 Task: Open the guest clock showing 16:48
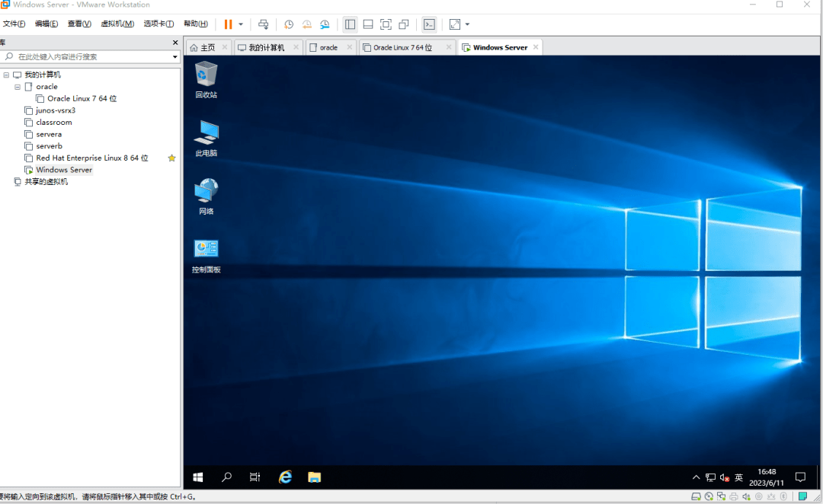(x=767, y=477)
